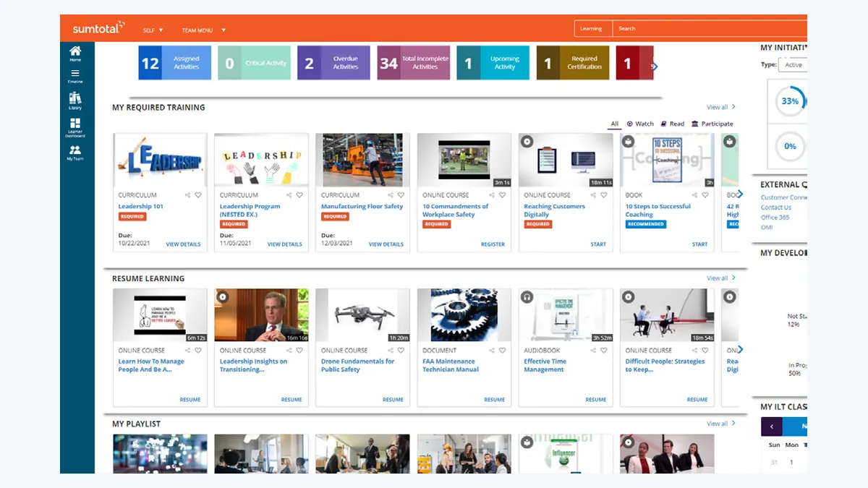868x488 pixels.
Task: Share the Reaching Customers Digitally course
Action: [x=592, y=195]
